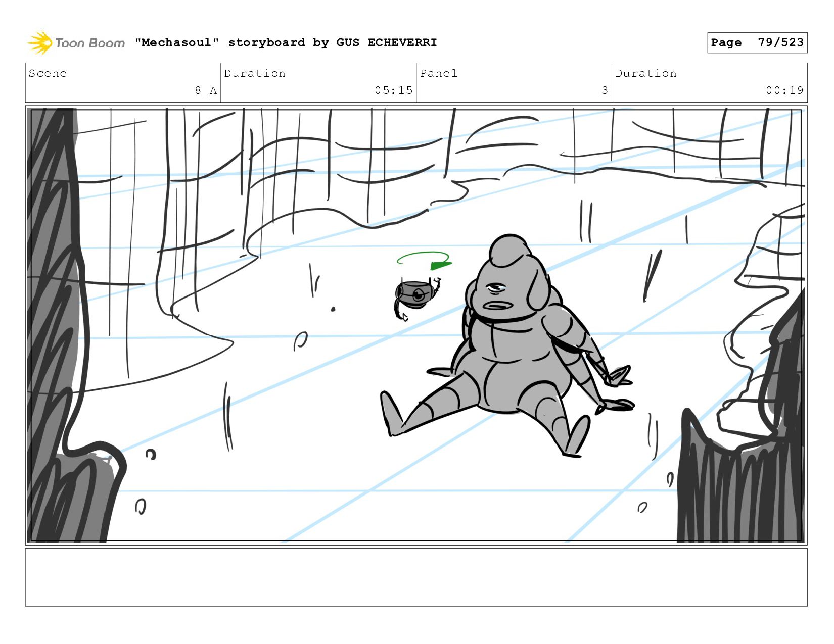The width and height of the screenshot is (834, 644).
Task: Click the Toon Boom logo
Action: [x=76, y=43]
